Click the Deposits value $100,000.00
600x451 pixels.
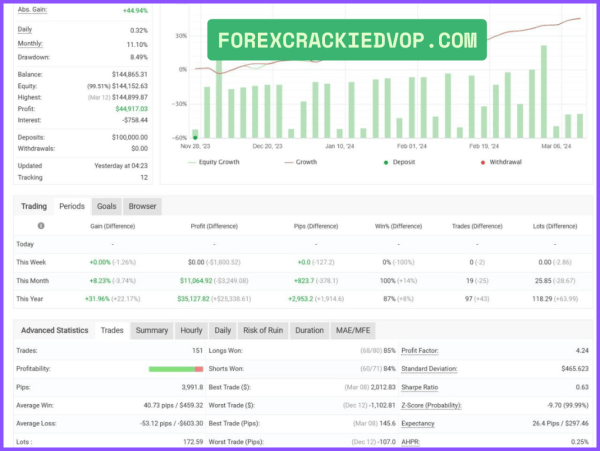[130, 137]
